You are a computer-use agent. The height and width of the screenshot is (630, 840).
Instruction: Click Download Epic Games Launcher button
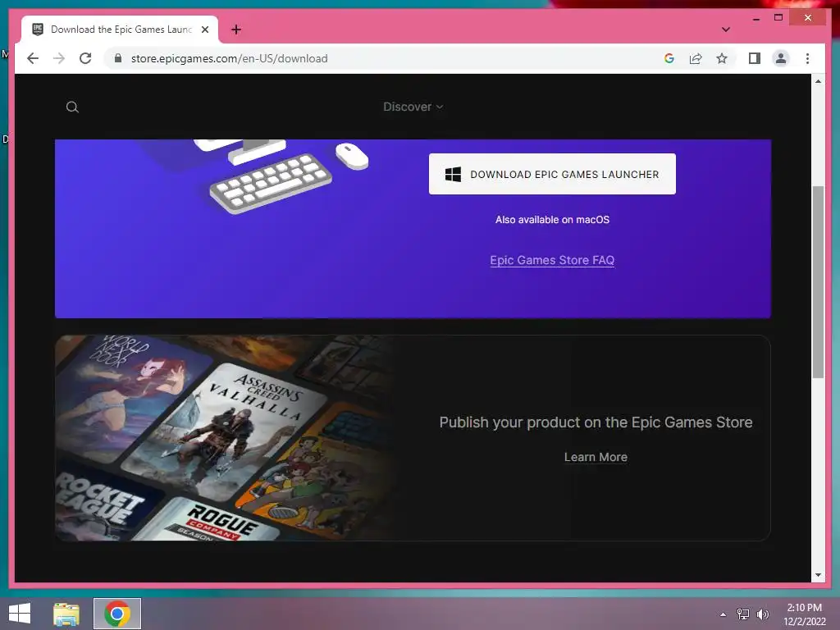pos(552,174)
